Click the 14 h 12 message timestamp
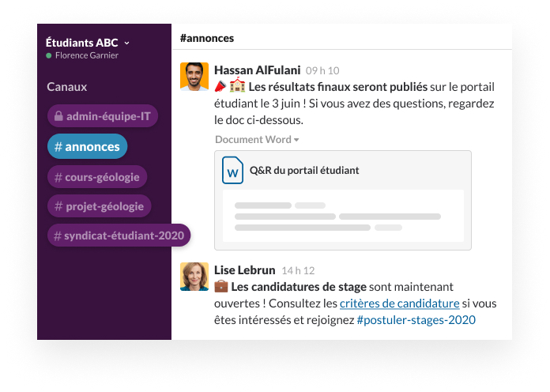 click(x=298, y=270)
